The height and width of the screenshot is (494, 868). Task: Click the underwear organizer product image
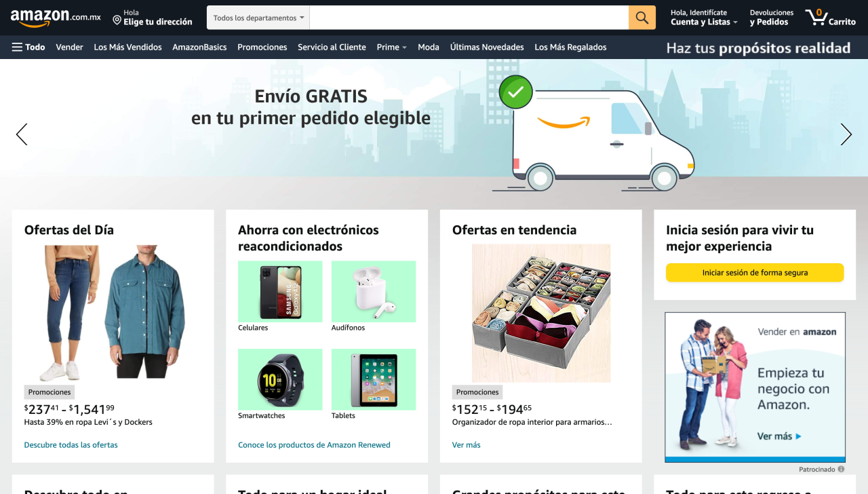click(541, 313)
